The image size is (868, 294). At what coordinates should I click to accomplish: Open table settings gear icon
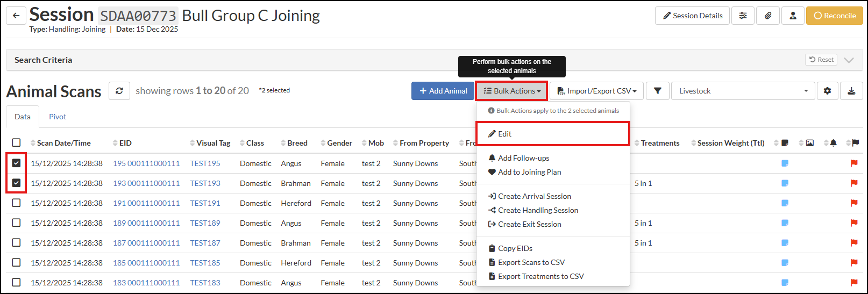coord(827,91)
